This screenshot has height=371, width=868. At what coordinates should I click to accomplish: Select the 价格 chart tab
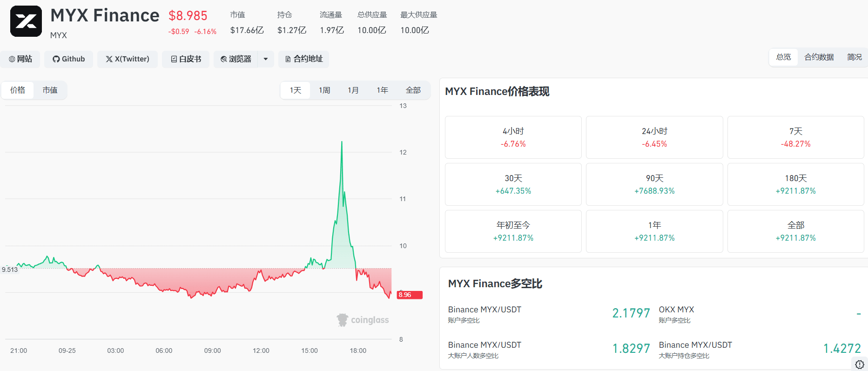(18, 90)
